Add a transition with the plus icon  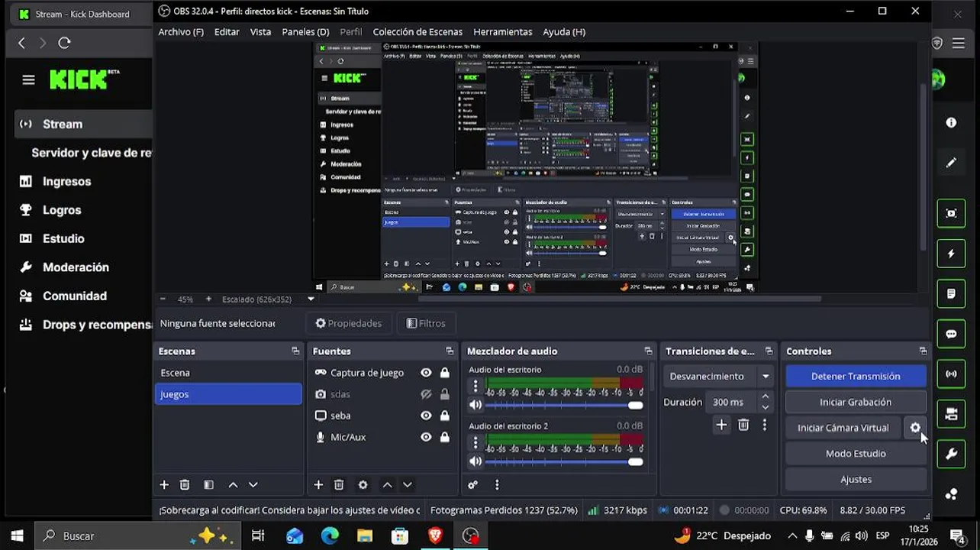coord(721,425)
